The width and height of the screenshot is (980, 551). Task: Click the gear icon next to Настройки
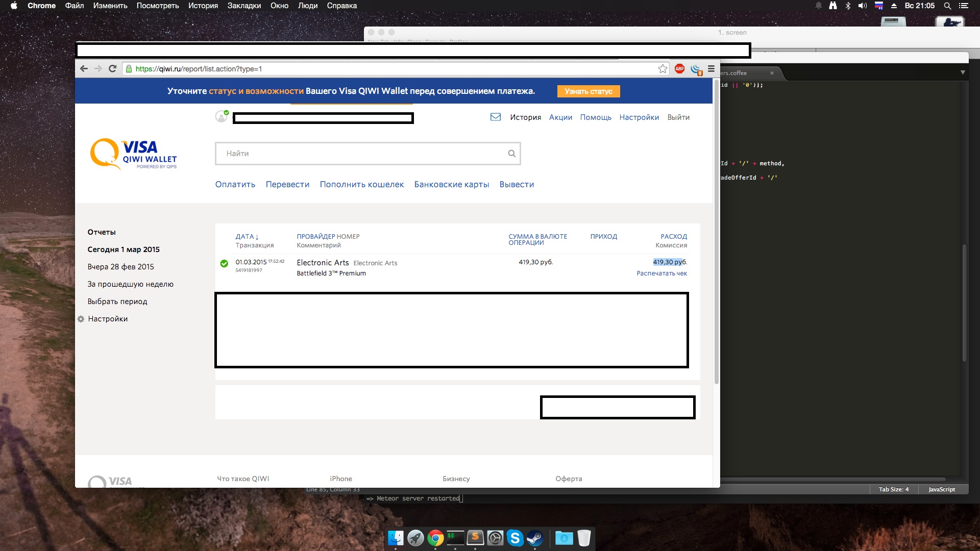click(x=81, y=319)
